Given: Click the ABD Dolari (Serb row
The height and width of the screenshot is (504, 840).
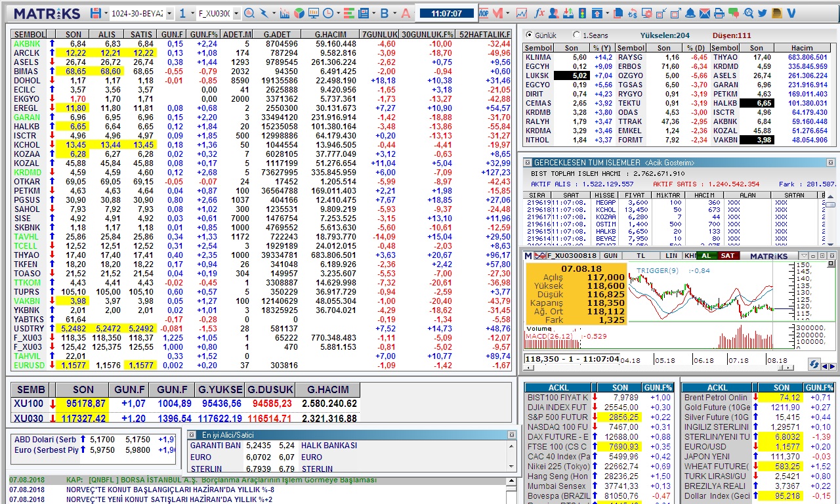Looking at the screenshot, I should (x=94, y=439).
